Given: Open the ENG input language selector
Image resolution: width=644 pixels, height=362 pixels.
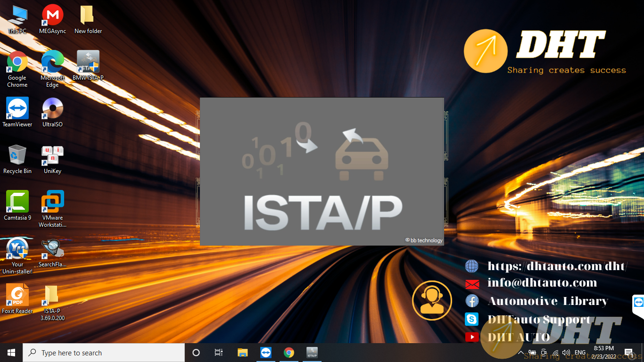Looking at the screenshot, I should click(x=580, y=353).
